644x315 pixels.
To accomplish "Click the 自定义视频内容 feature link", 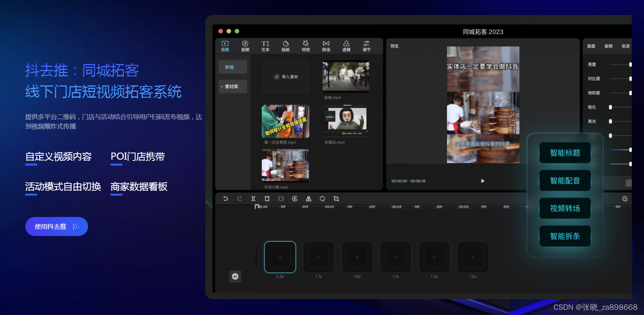I will [58, 157].
